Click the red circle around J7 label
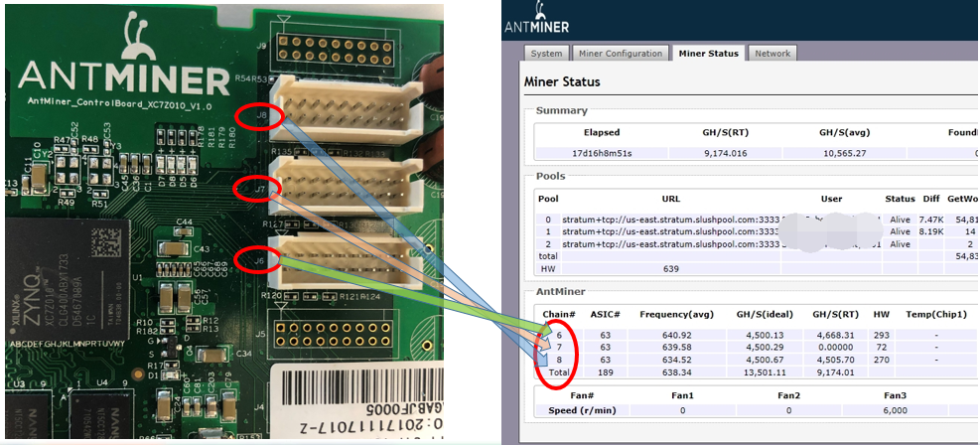 pyautogui.click(x=257, y=188)
